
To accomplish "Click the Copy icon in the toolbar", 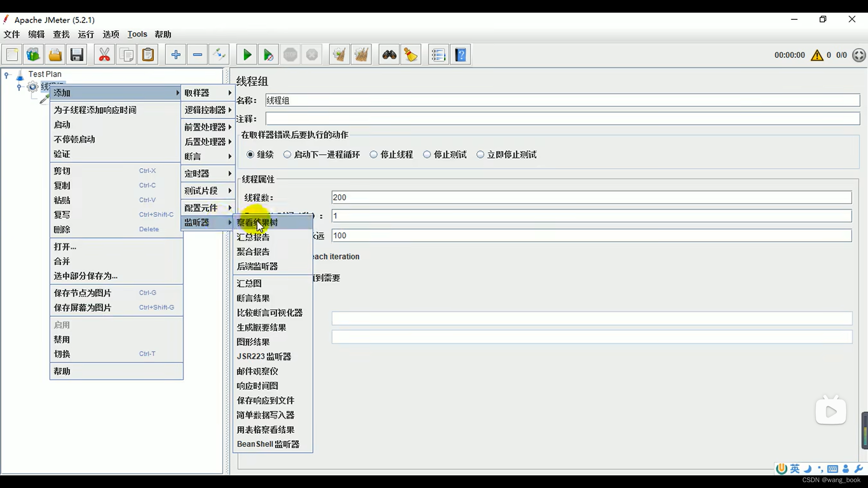I will (x=127, y=55).
